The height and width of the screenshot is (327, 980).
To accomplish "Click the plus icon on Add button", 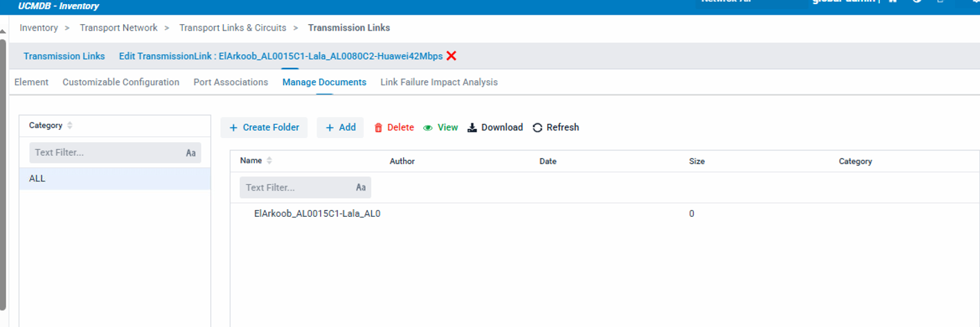I will coord(330,128).
